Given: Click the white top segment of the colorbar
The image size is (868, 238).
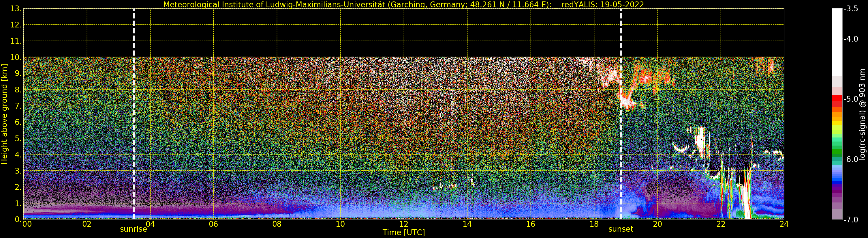Looking at the screenshot, I should click(x=837, y=42).
